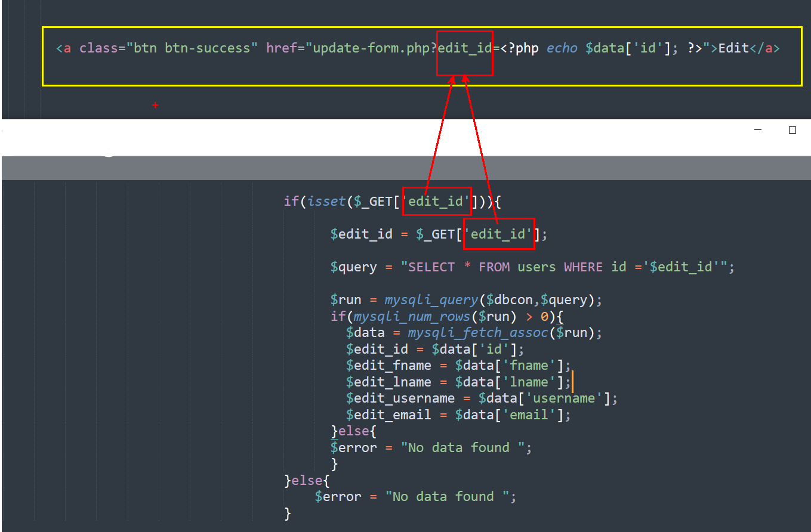The height and width of the screenshot is (532, 811).
Task: Click the $edit_fname variable
Action: 388,365
